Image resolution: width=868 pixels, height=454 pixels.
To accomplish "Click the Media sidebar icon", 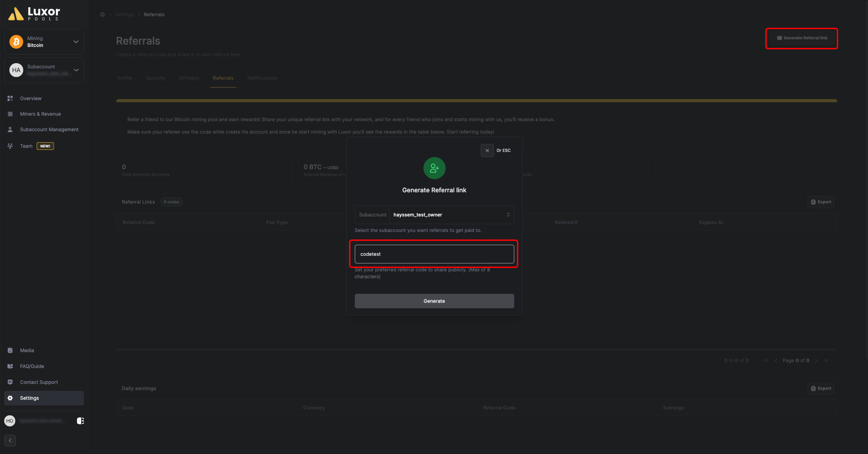I will (10, 350).
